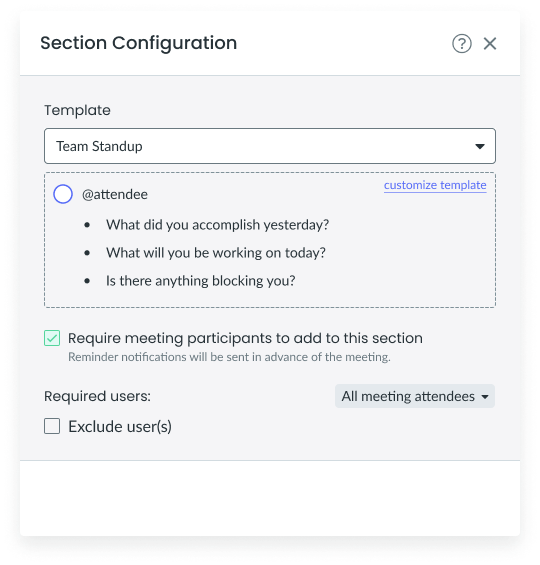Click the Template field label

click(x=77, y=110)
